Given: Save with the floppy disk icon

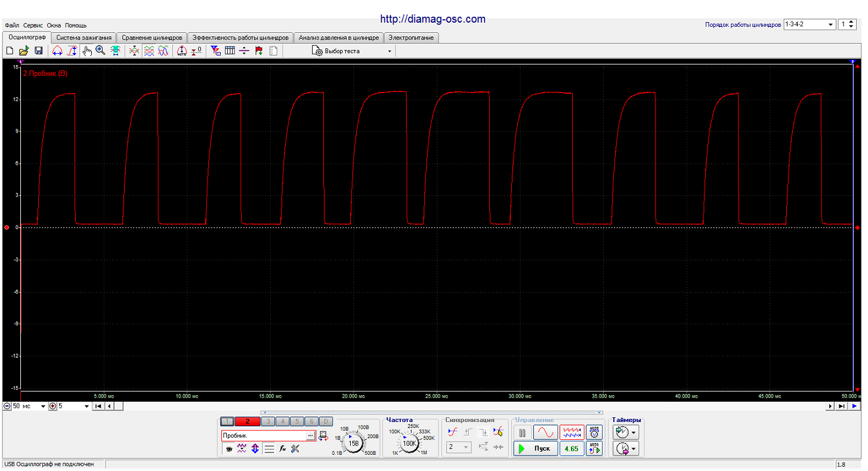Looking at the screenshot, I should click(x=38, y=51).
